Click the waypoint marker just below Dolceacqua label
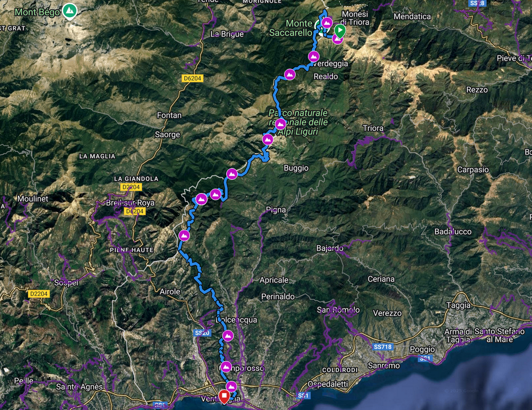Screen dimensions: 532x410 [228, 336]
